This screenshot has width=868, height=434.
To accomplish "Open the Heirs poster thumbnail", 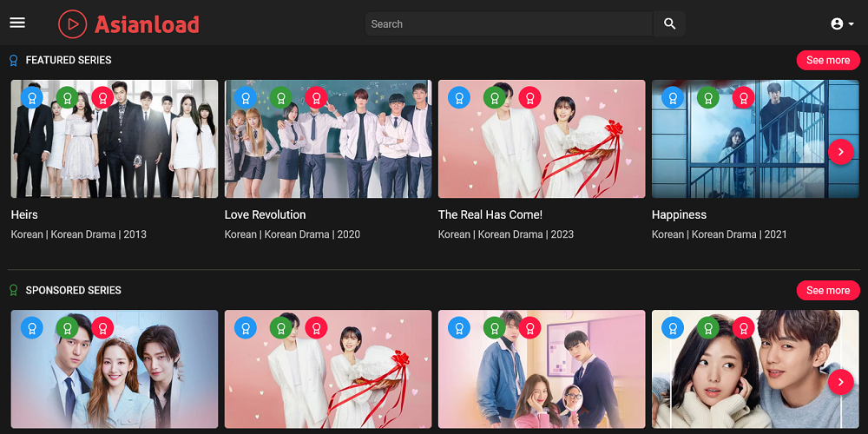I will tap(115, 139).
